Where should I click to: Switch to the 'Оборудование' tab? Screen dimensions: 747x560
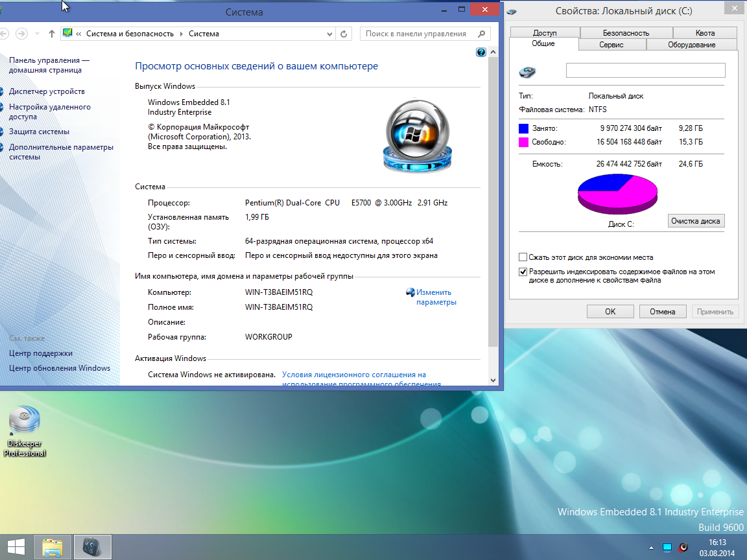point(692,45)
